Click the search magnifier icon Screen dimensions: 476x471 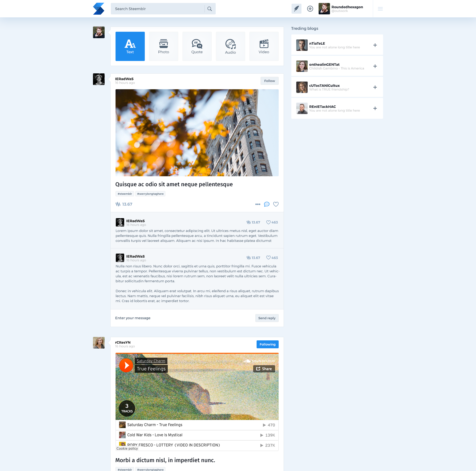coord(210,9)
